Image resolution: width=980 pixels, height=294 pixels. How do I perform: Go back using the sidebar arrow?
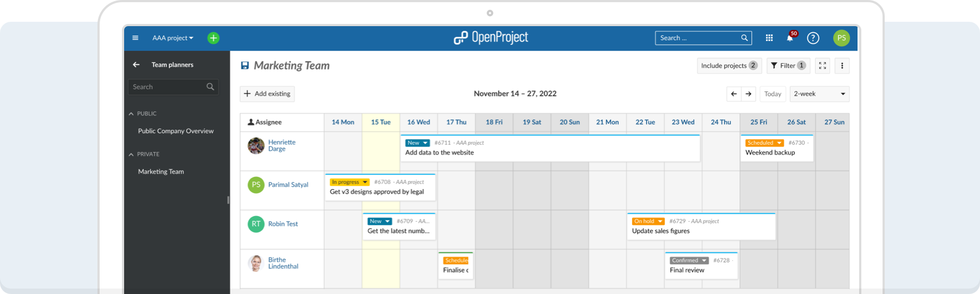pyautogui.click(x=136, y=65)
